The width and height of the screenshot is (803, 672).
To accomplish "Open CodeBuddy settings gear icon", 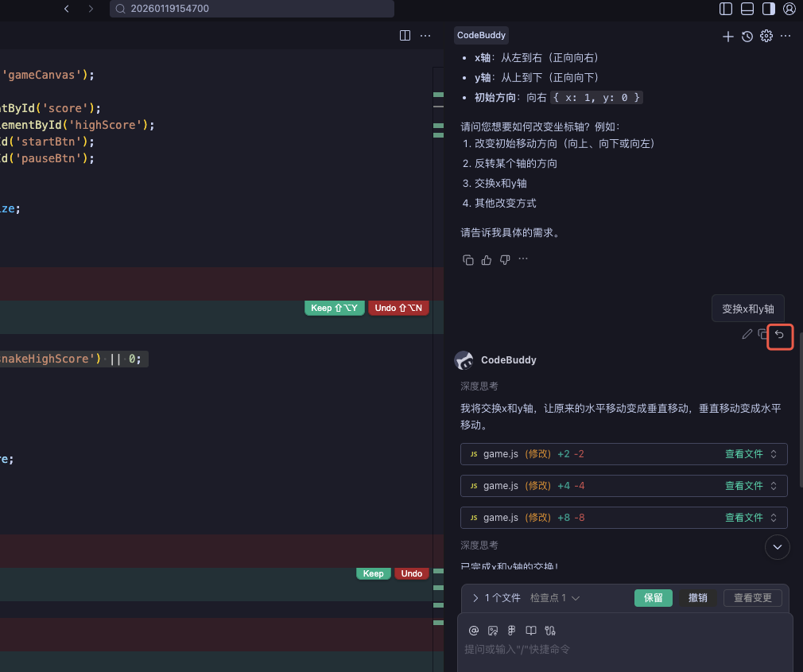I will tap(766, 36).
